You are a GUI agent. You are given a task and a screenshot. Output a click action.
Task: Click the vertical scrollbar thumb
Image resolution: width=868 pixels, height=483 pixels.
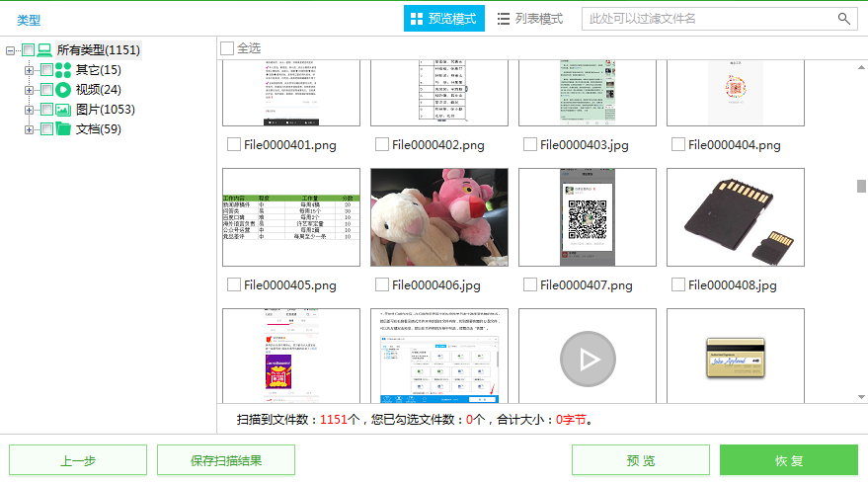861,186
